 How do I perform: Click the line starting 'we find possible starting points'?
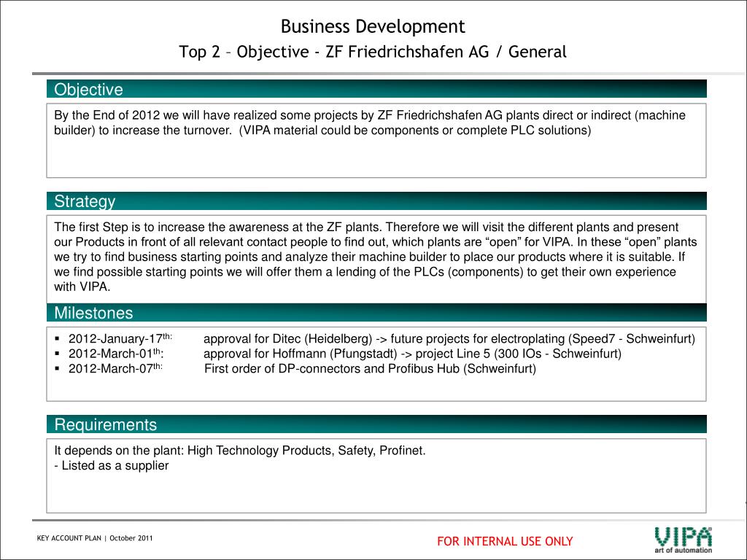click(365, 272)
